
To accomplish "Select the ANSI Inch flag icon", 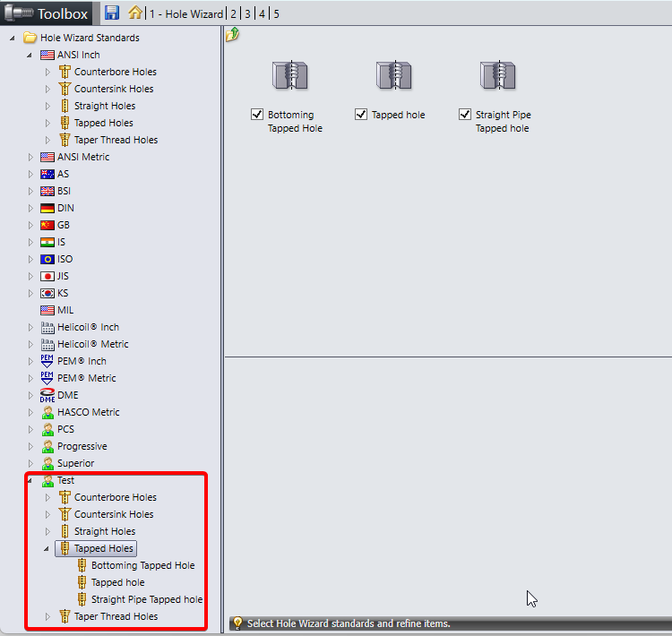I will [x=47, y=55].
